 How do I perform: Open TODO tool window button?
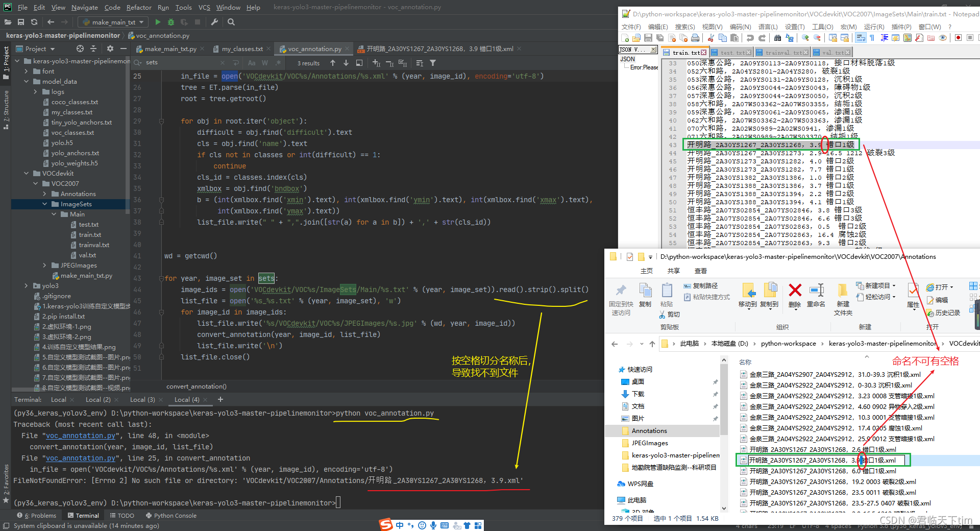(x=122, y=515)
